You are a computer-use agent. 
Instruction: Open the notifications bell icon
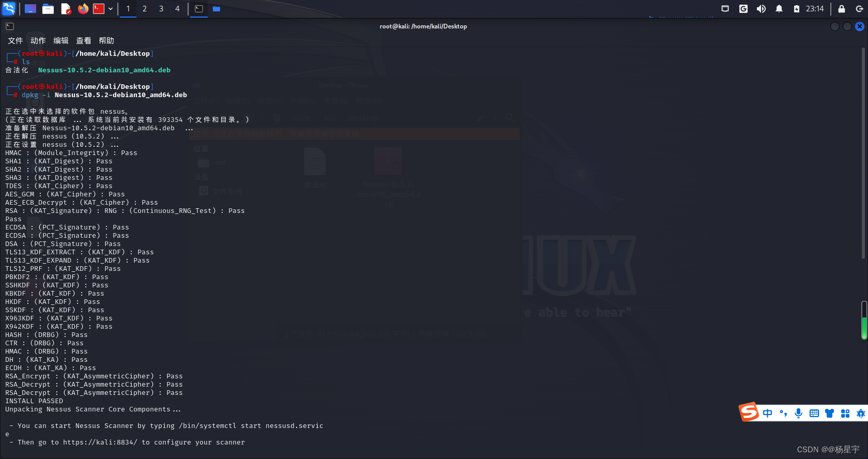tap(779, 9)
